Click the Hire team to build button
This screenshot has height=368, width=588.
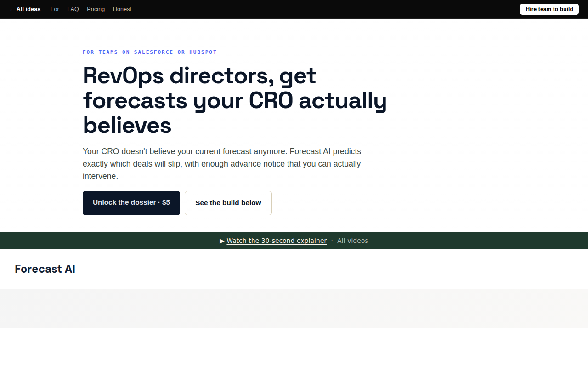549,9
